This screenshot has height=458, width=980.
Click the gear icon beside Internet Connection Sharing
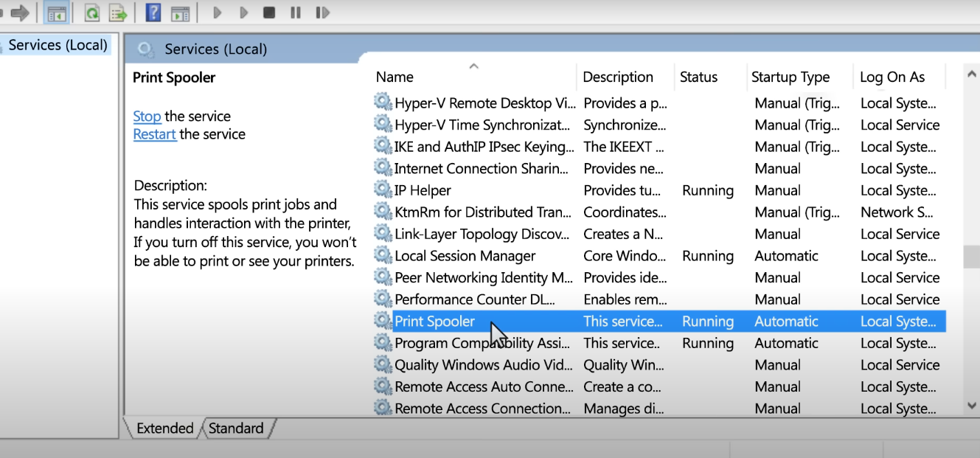pyautogui.click(x=383, y=167)
